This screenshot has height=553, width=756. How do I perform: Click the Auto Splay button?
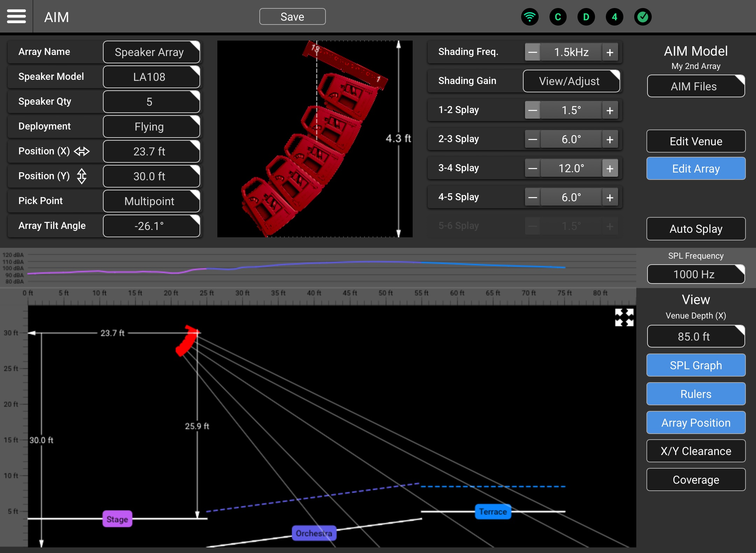(x=695, y=229)
